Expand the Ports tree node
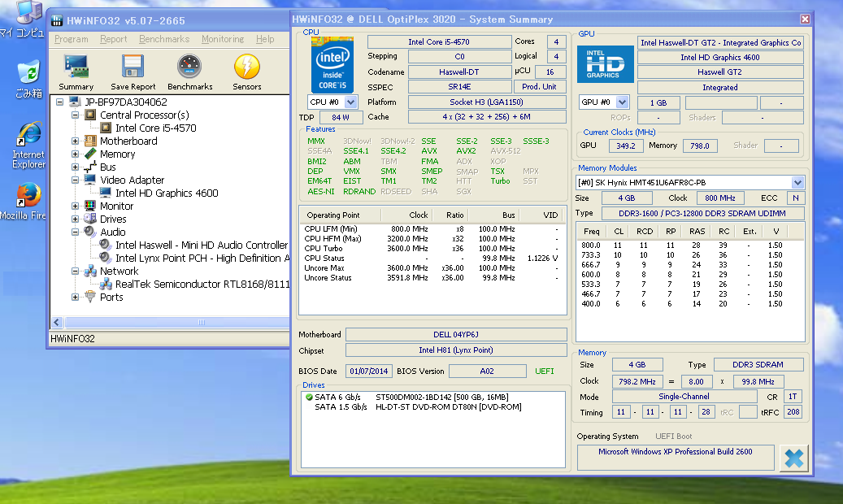 pyautogui.click(x=76, y=297)
